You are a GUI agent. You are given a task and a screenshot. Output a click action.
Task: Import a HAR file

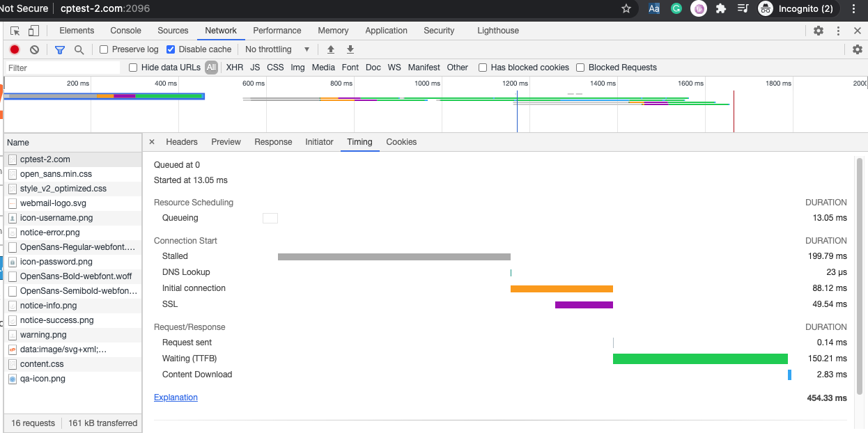(330, 49)
